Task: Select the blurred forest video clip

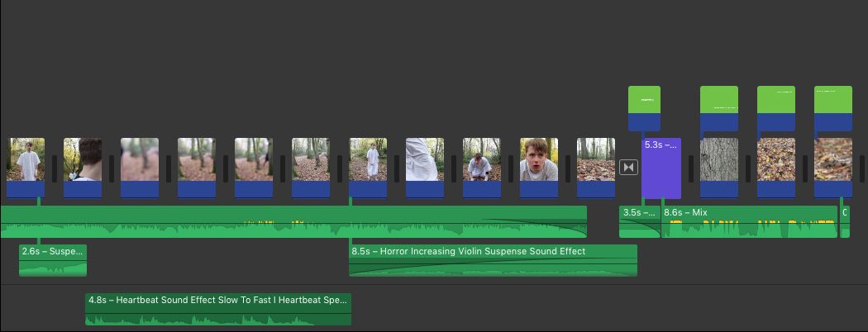Action: [140, 168]
